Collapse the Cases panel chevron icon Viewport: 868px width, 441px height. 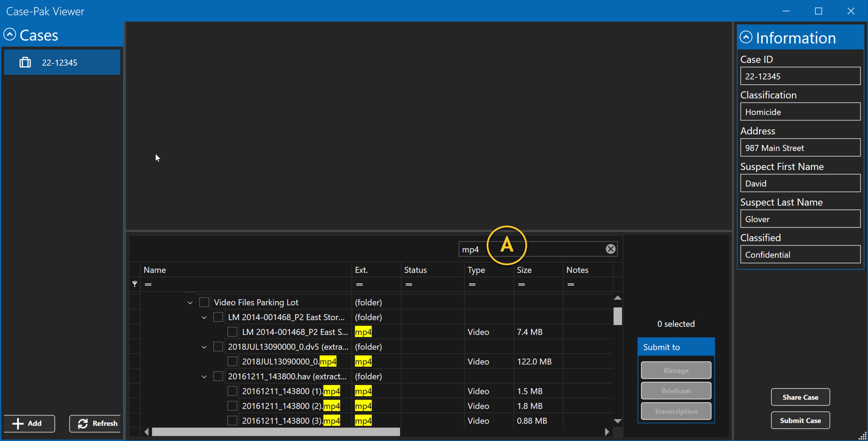(10, 34)
